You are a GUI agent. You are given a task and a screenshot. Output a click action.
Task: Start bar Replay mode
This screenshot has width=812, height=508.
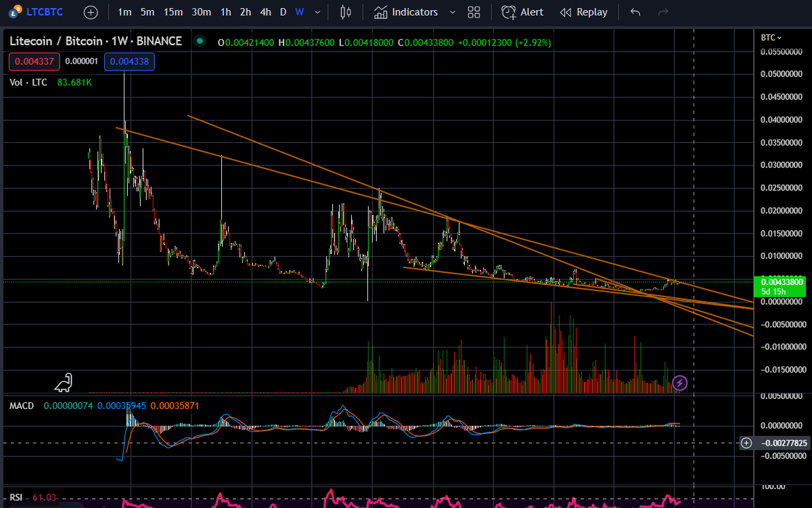coord(583,12)
